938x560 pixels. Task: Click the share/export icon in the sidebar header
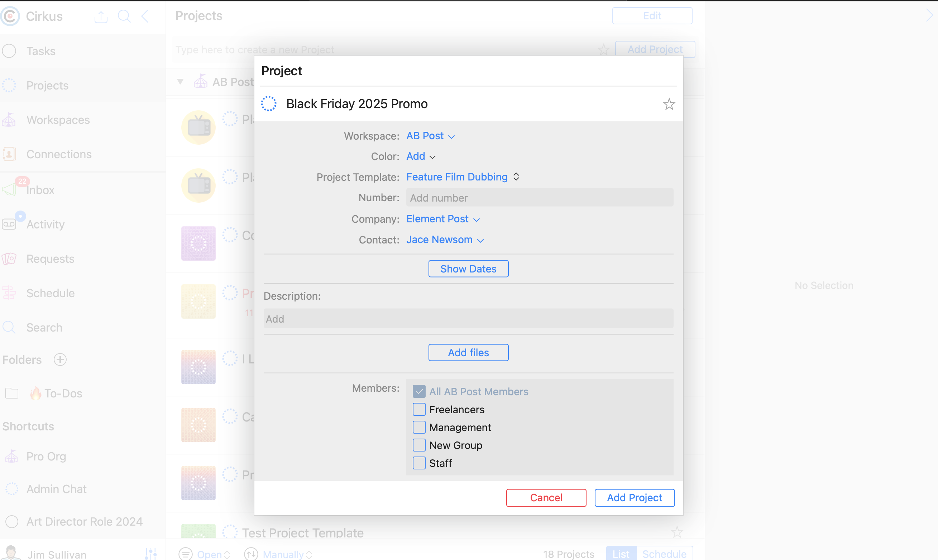pyautogui.click(x=101, y=16)
